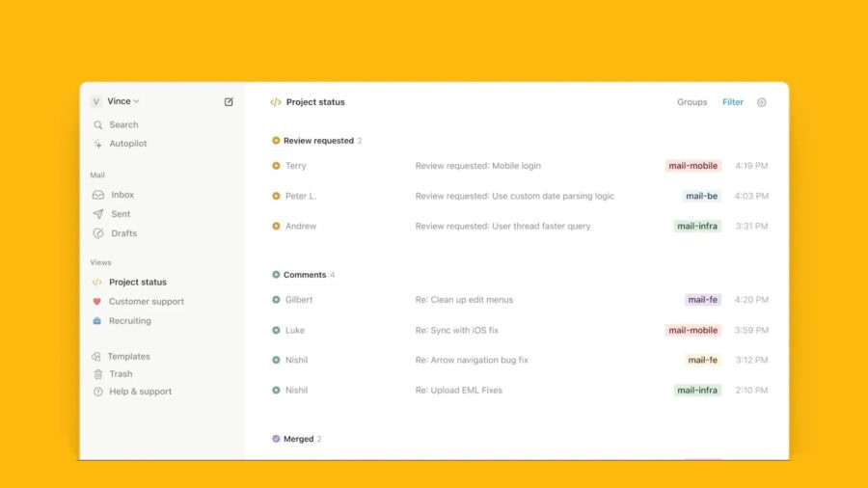The image size is (868, 488).
Task: Select the Project status view
Action: [138, 283]
